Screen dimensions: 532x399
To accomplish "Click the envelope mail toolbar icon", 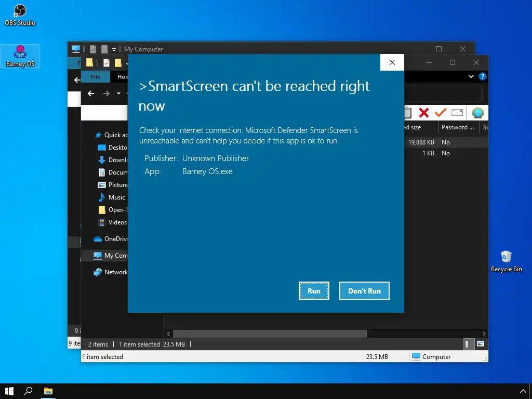I will click(x=457, y=113).
